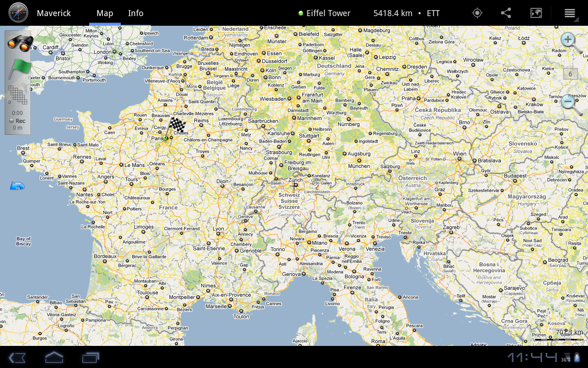Center map with the GPS locate icon
The height and width of the screenshot is (368, 588).
pyautogui.click(x=476, y=13)
